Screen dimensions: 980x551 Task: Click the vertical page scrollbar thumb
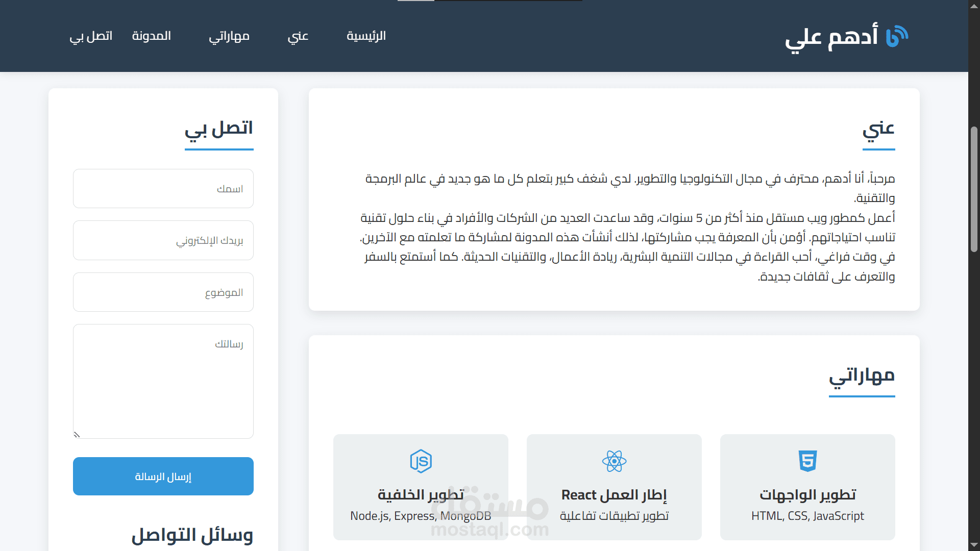[974, 189]
